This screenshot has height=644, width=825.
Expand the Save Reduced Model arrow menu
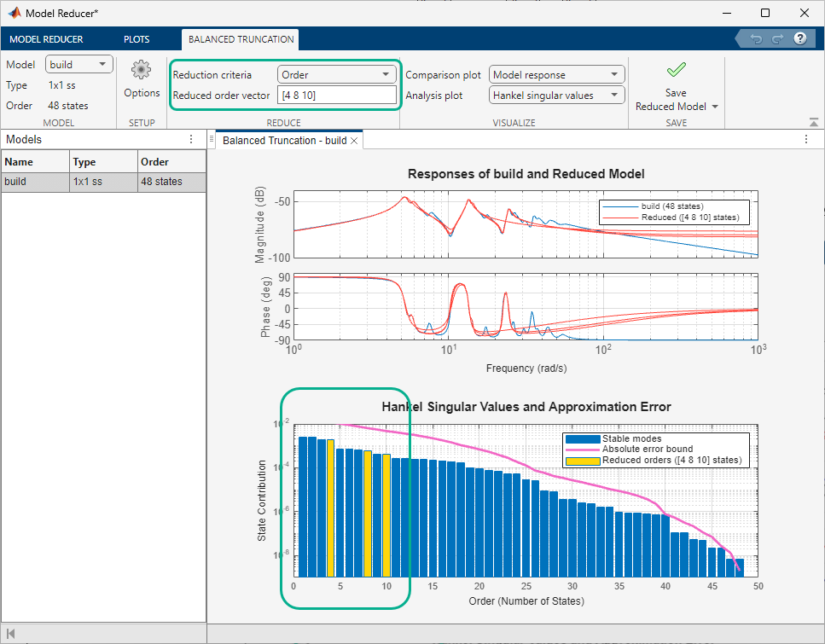(x=715, y=107)
